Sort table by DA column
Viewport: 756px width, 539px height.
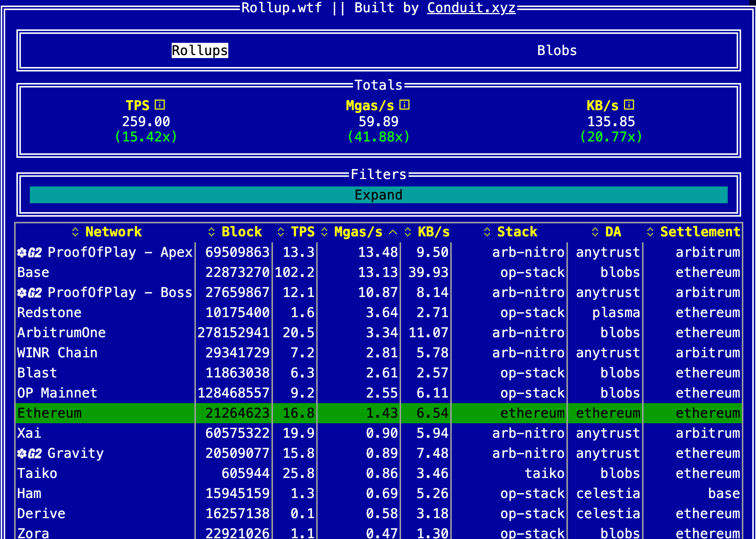click(x=606, y=232)
